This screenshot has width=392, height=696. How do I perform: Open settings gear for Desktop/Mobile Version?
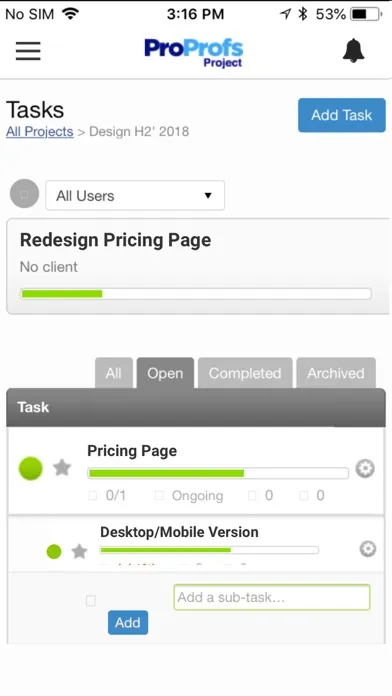pyautogui.click(x=368, y=549)
